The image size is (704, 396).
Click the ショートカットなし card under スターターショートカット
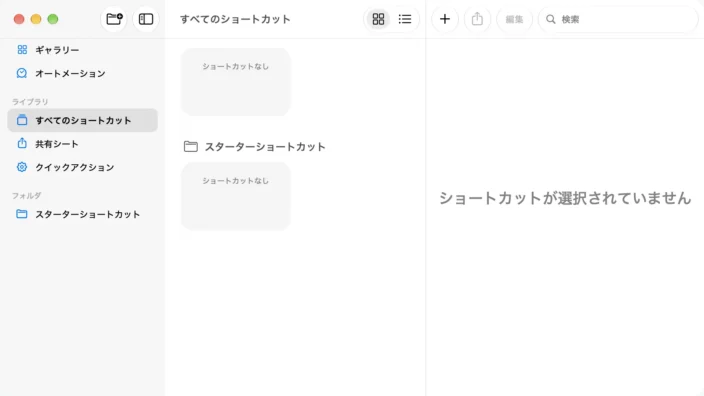point(236,196)
